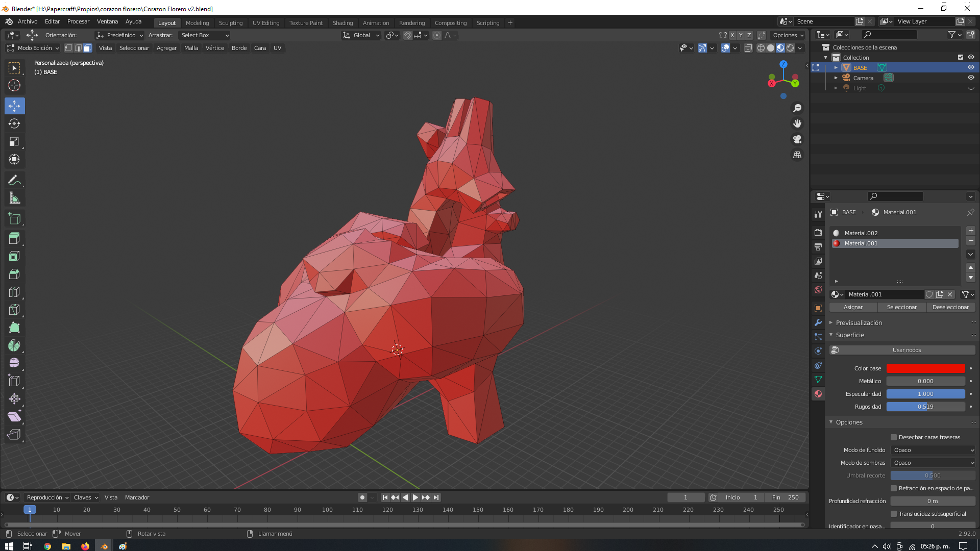Enable Desechar caras traseras checkbox
The width and height of the screenshot is (980, 551).
[x=894, y=437]
